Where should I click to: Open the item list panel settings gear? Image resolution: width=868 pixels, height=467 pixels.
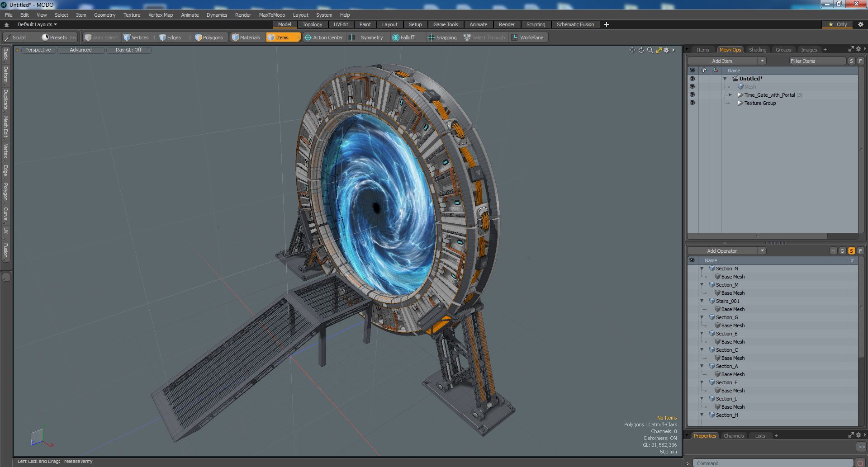859,49
